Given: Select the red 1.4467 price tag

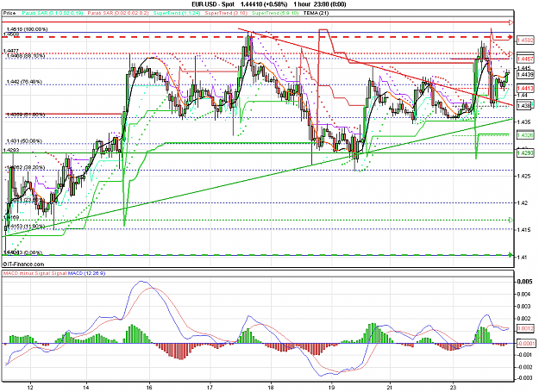Looking at the screenshot, I should point(525,59).
